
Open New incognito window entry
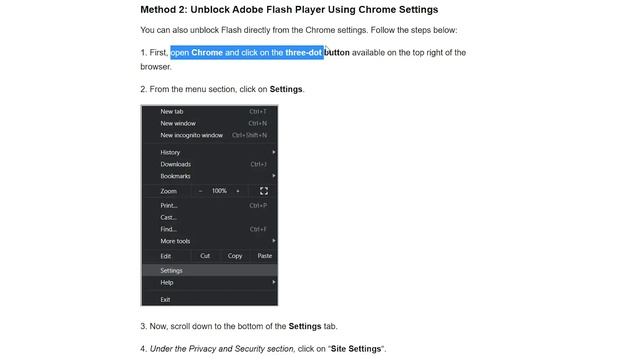(210, 135)
